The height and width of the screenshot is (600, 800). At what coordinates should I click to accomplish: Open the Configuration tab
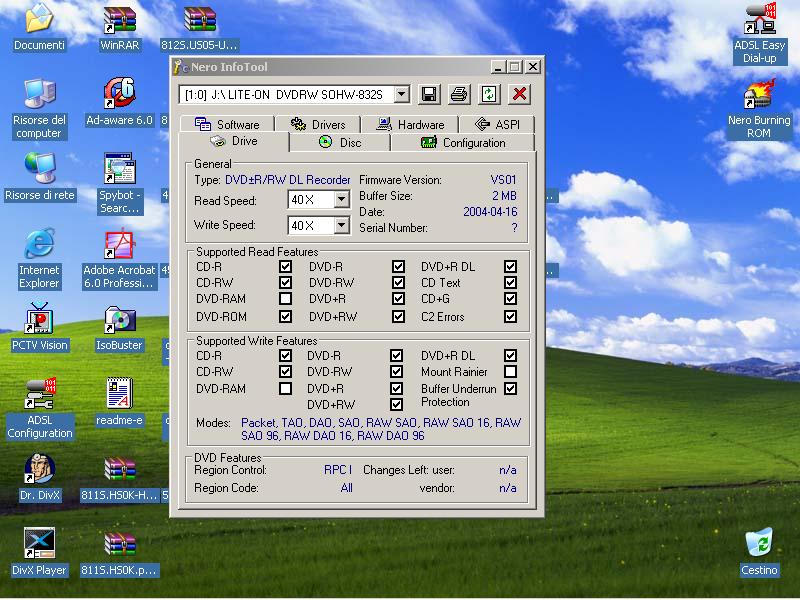click(x=463, y=142)
